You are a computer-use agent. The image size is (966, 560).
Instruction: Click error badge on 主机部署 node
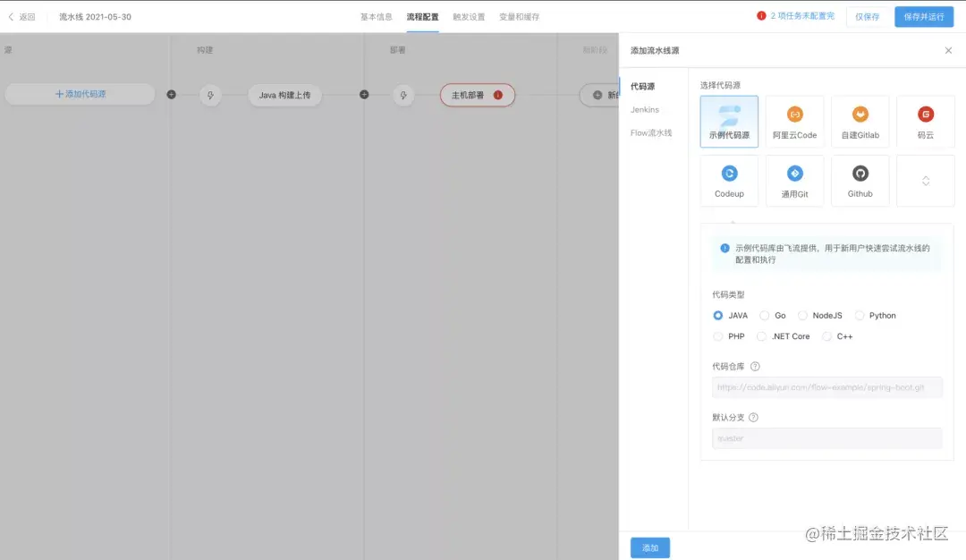(x=498, y=95)
